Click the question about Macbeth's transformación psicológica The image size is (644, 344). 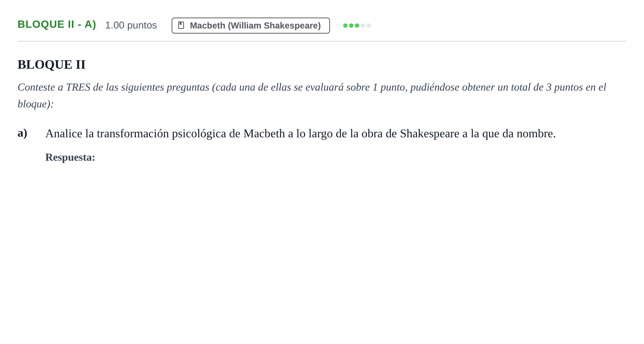point(300,134)
